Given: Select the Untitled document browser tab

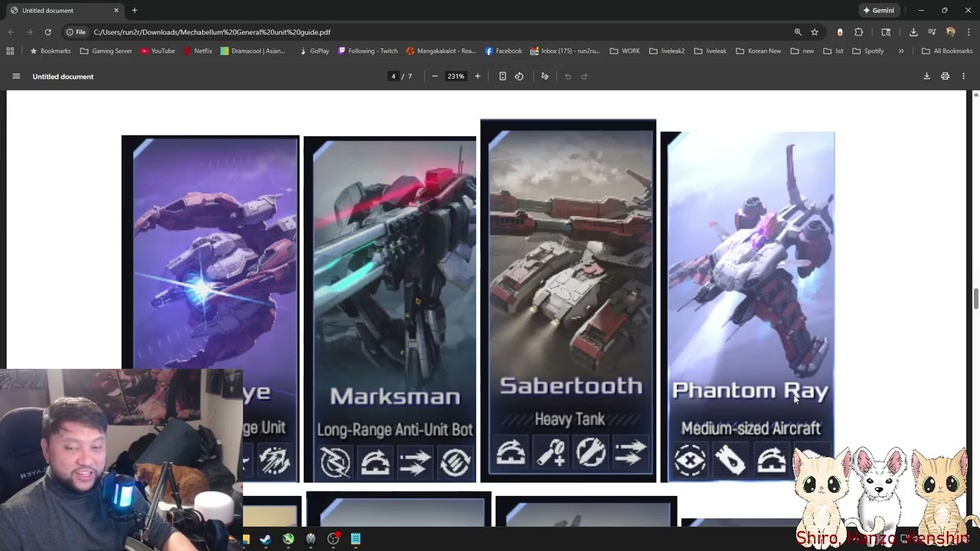Looking at the screenshot, I should click(x=66, y=11).
